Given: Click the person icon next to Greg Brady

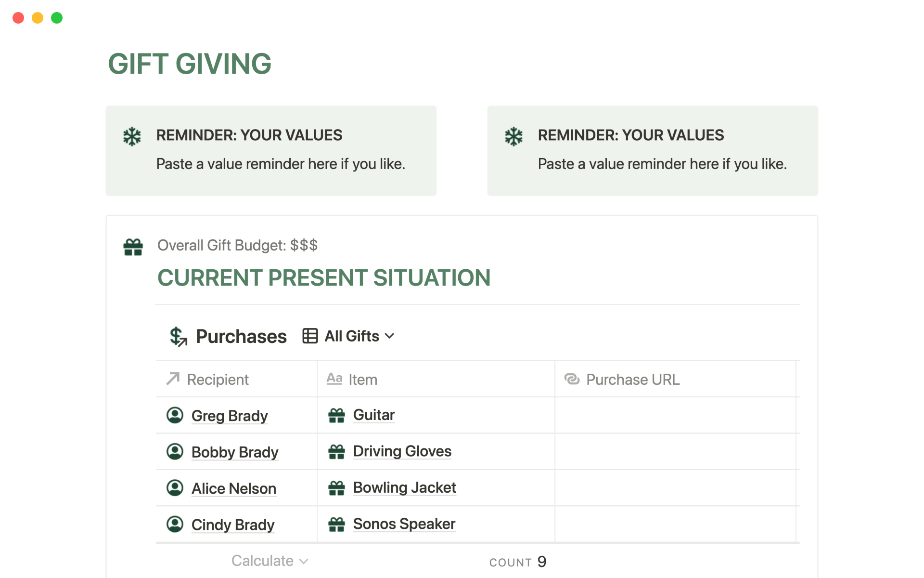Looking at the screenshot, I should pyautogui.click(x=175, y=415).
